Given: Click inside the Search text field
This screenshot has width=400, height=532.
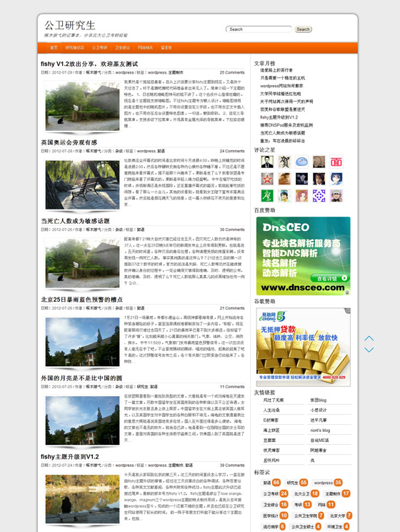Looking at the screenshot, I should click(x=259, y=29).
